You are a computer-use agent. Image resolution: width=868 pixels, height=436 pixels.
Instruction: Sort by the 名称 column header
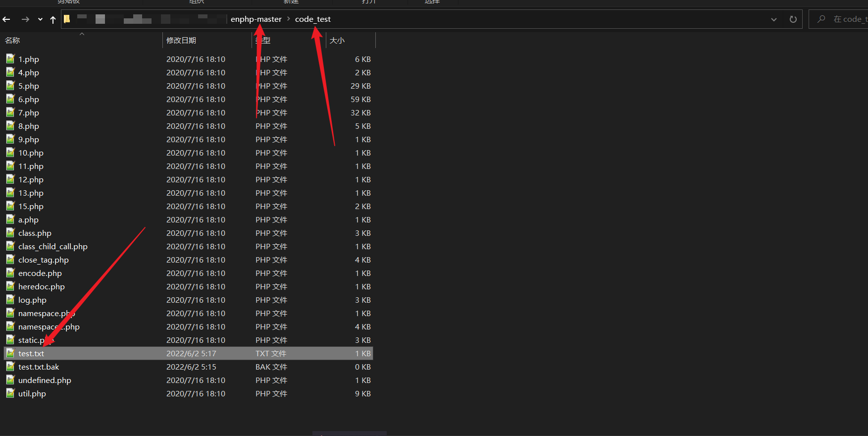pyautogui.click(x=12, y=41)
